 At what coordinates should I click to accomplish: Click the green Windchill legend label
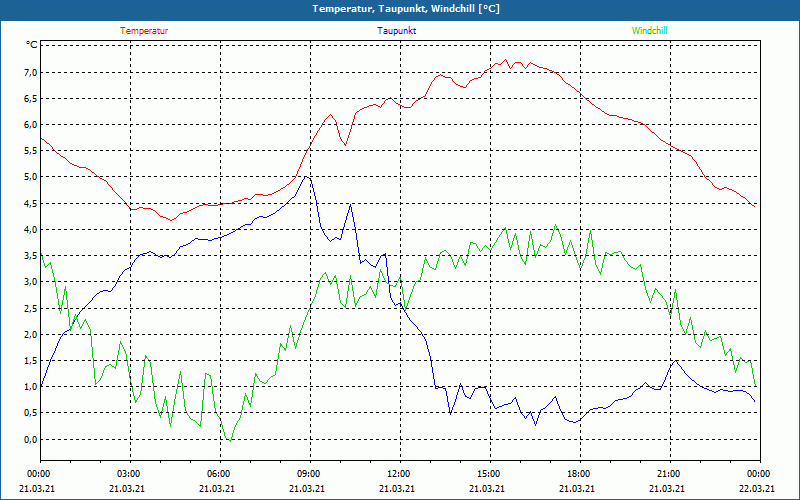(649, 31)
